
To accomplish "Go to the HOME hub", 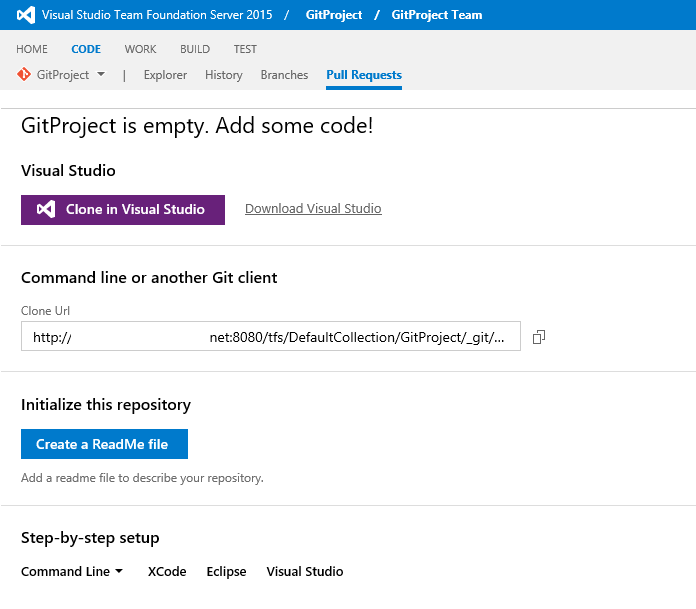I will tap(32, 49).
